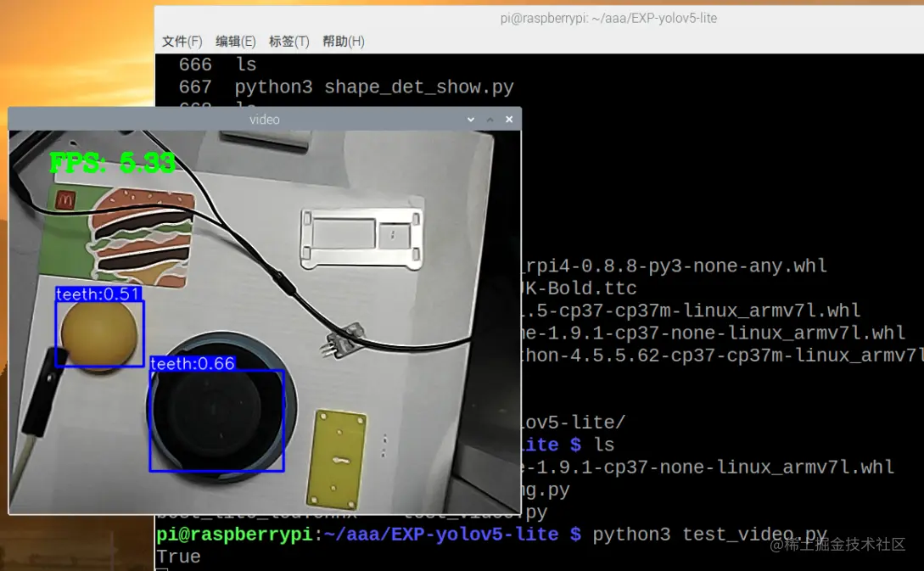Open the 文件(F) menu in the terminal
The width and height of the screenshot is (924, 571).
coord(182,42)
